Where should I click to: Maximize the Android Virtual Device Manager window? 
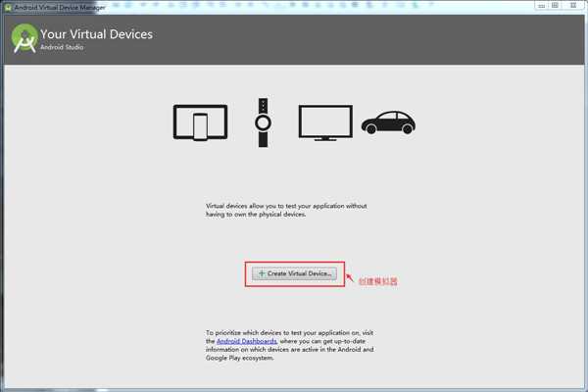[555, 6]
